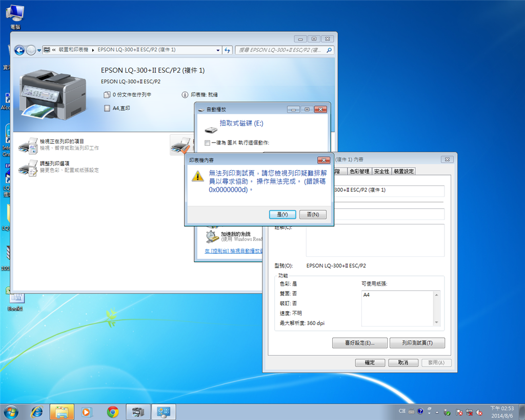Switch to the 色彩管理 tab
The width and height of the screenshot is (525, 420).
pos(359,171)
